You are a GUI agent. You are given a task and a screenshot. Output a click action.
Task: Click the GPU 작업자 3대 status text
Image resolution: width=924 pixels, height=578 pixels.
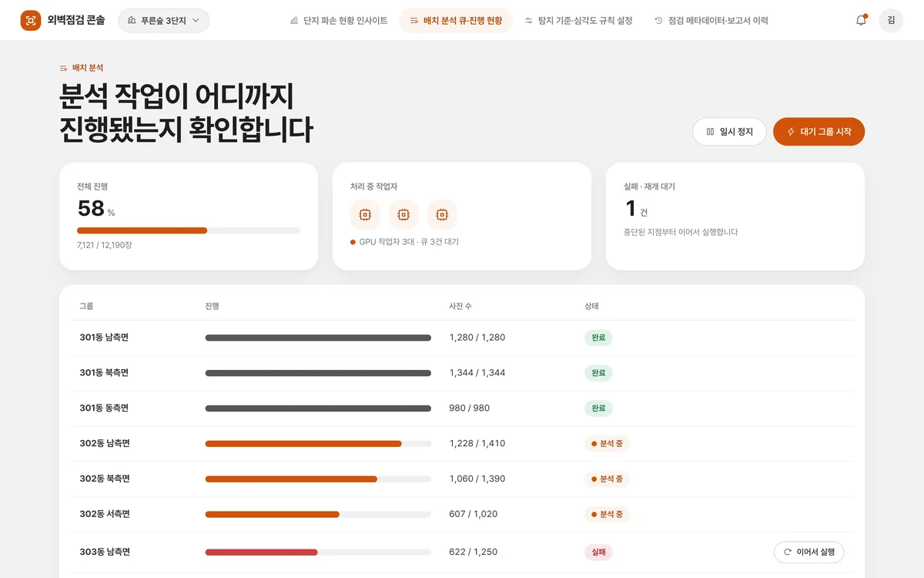coord(409,242)
